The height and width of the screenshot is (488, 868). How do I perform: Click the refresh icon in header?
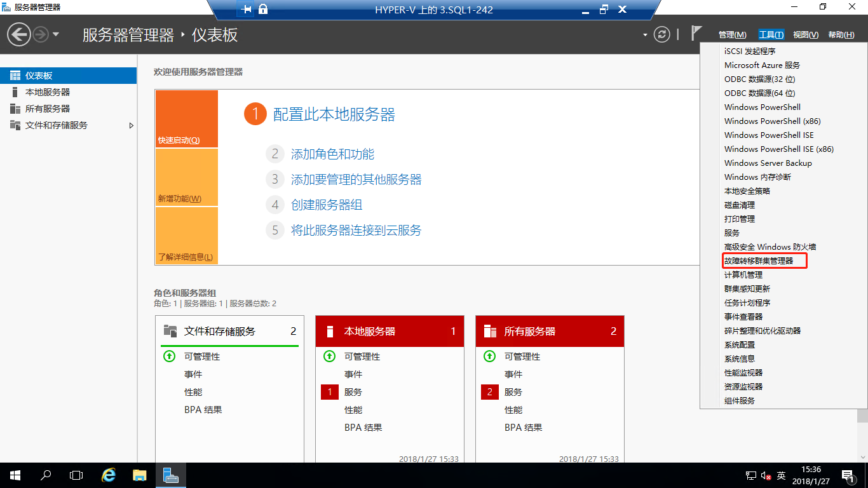point(662,34)
